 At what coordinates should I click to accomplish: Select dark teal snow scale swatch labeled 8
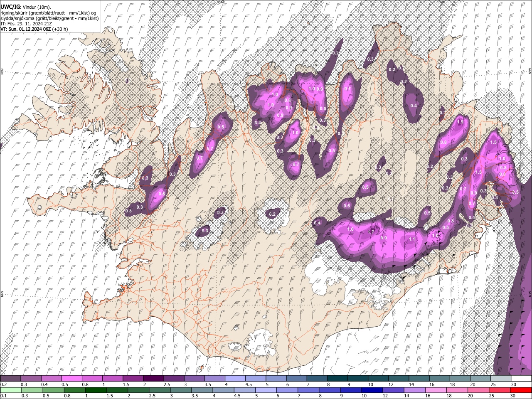click(337, 378)
